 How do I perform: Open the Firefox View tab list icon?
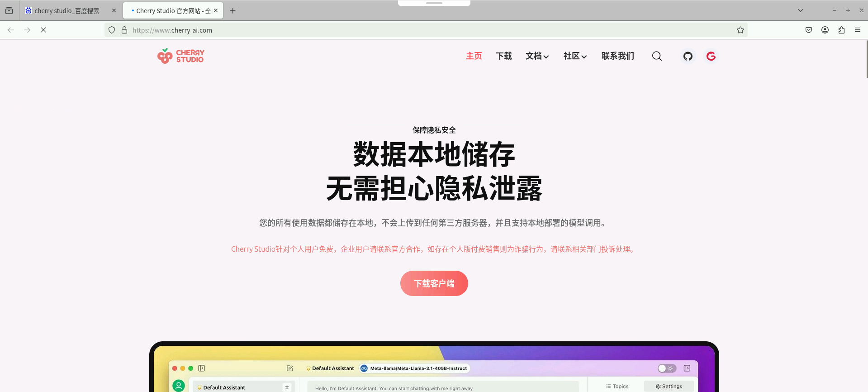[9, 10]
